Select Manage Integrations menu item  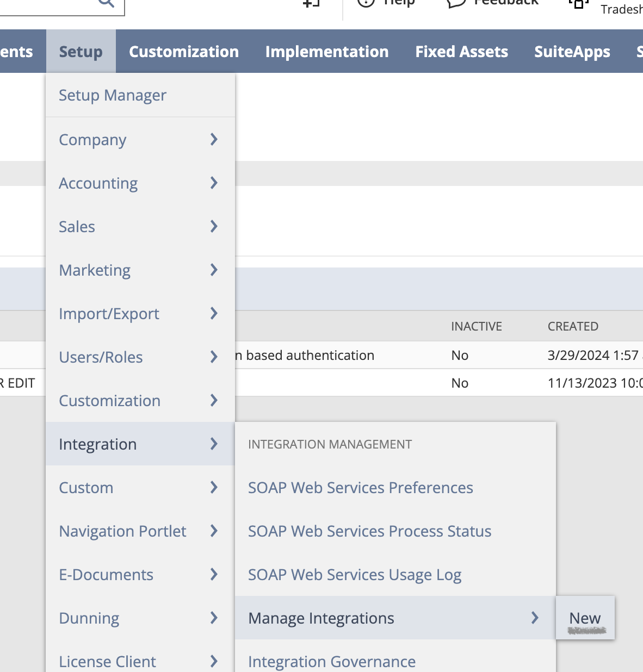coord(395,618)
